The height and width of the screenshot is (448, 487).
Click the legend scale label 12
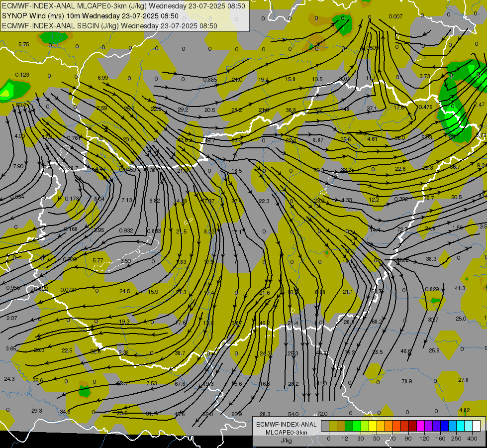click(345, 439)
